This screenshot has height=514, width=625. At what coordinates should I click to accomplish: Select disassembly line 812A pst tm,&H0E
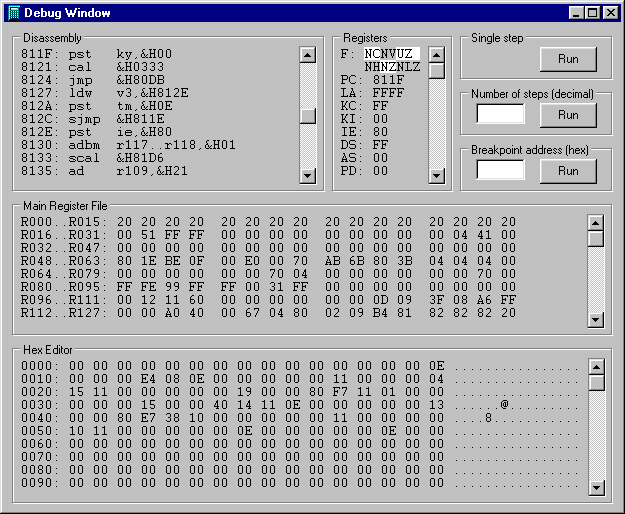[97, 106]
